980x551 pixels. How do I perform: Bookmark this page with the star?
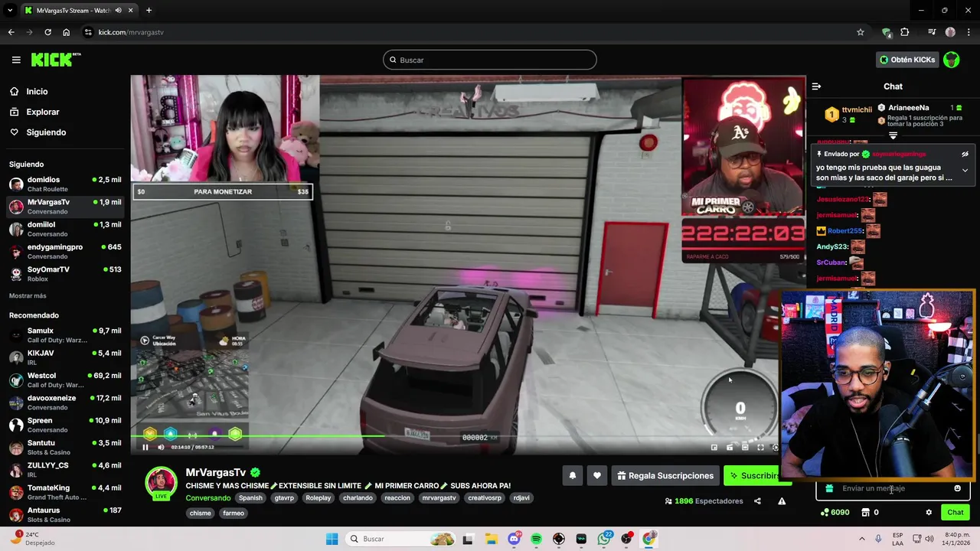pyautogui.click(x=861, y=32)
